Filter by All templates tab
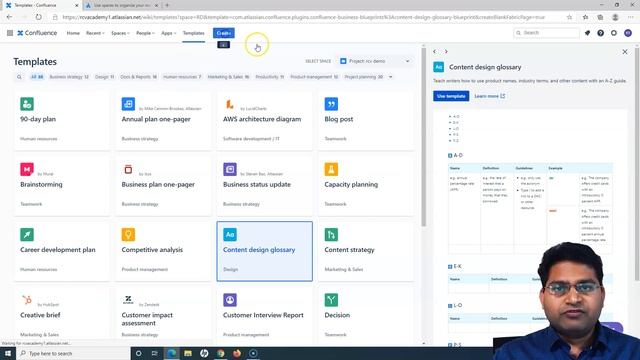Viewport: 640px width, 360px height. coord(37,77)
